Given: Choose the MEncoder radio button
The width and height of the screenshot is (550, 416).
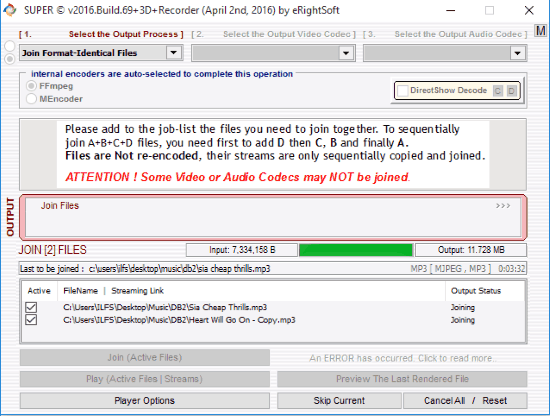Looking at the screenshot, I should pos(31,99).
